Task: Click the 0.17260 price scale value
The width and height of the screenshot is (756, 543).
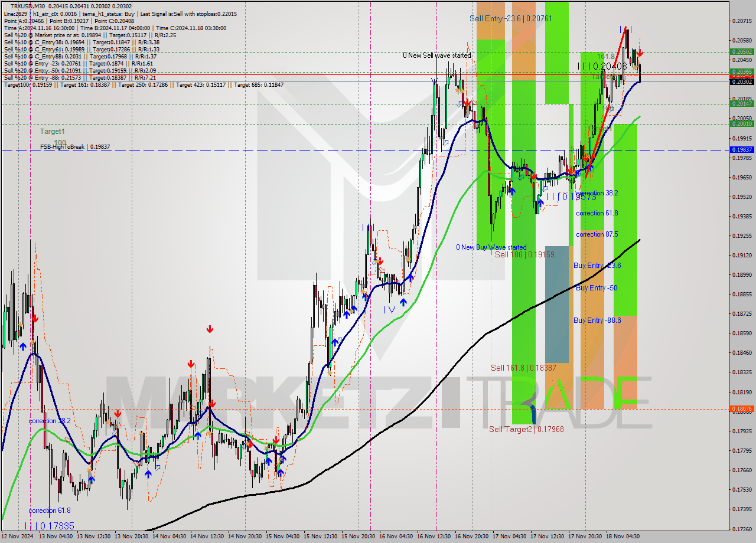Action: pyautogui.click(x=741, y=528)
